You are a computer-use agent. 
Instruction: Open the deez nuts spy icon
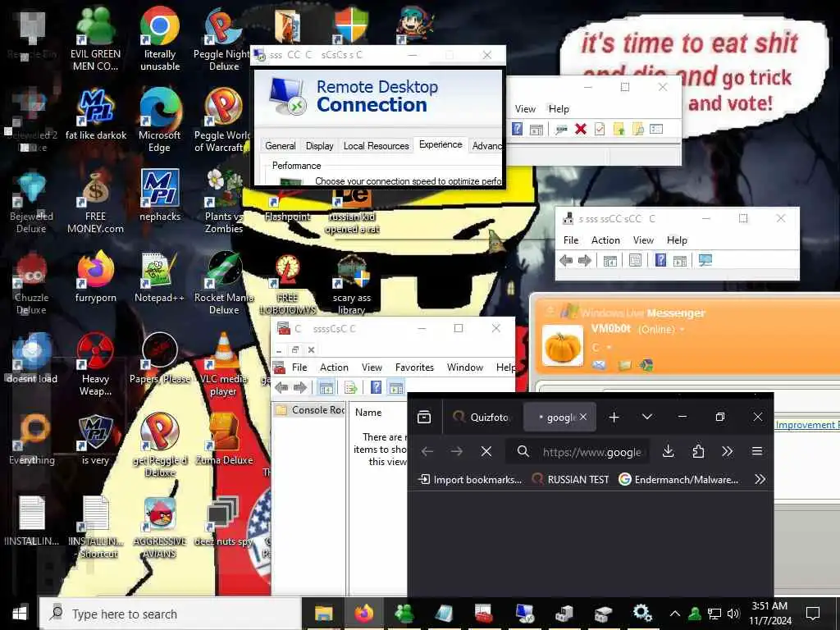224,521
